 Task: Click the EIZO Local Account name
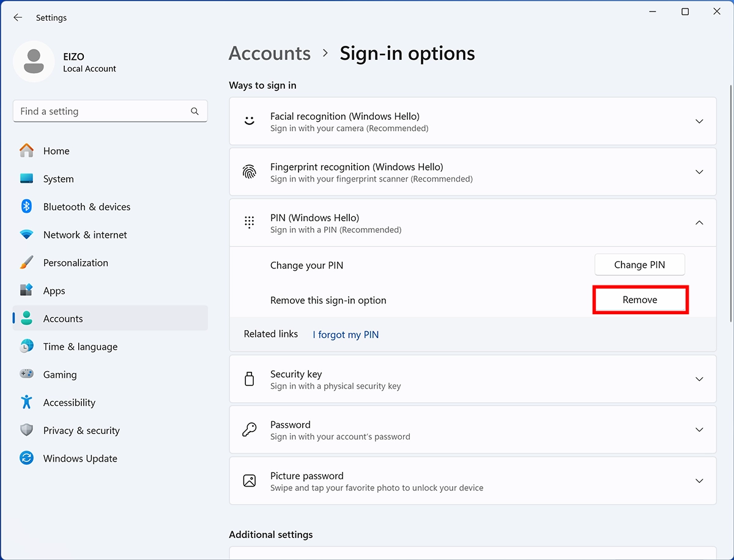pyautogui.click(x=89, y=62)
